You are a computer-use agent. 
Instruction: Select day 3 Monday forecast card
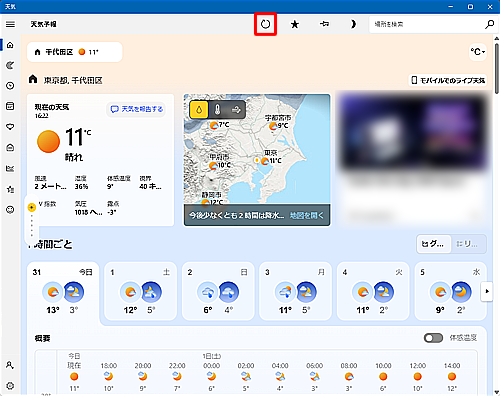(295, 291)
